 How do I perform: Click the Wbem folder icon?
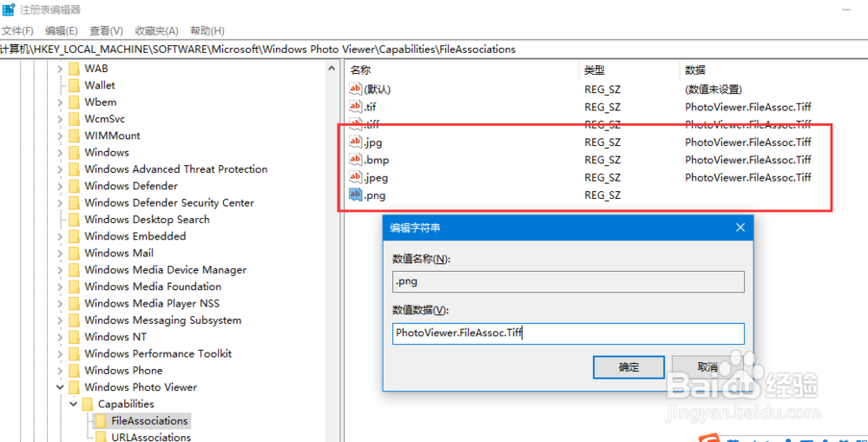pos(74,102)
